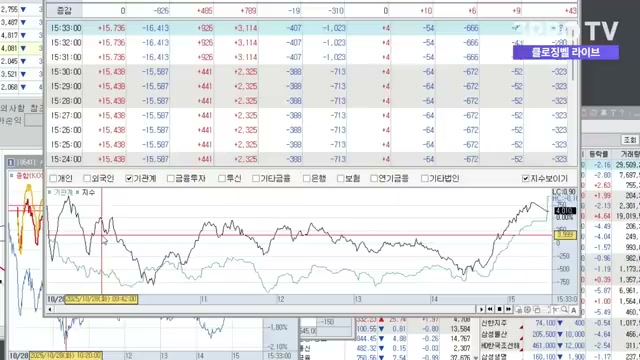Screen dimensions: 640x360
Task: Click the scissors-like cut icon in chart toolbar
Action: click(x=555, y=310)
